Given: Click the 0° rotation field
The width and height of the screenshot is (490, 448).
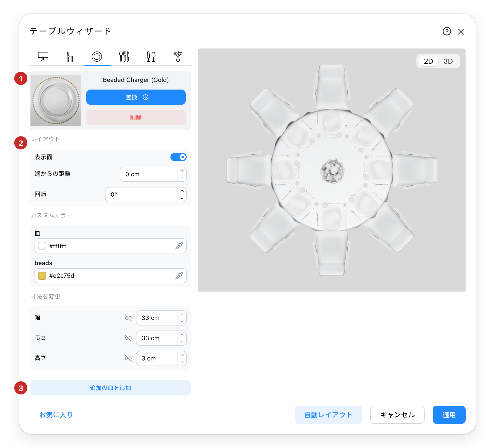Looking at the screenshot, I should tap(142, 195).
